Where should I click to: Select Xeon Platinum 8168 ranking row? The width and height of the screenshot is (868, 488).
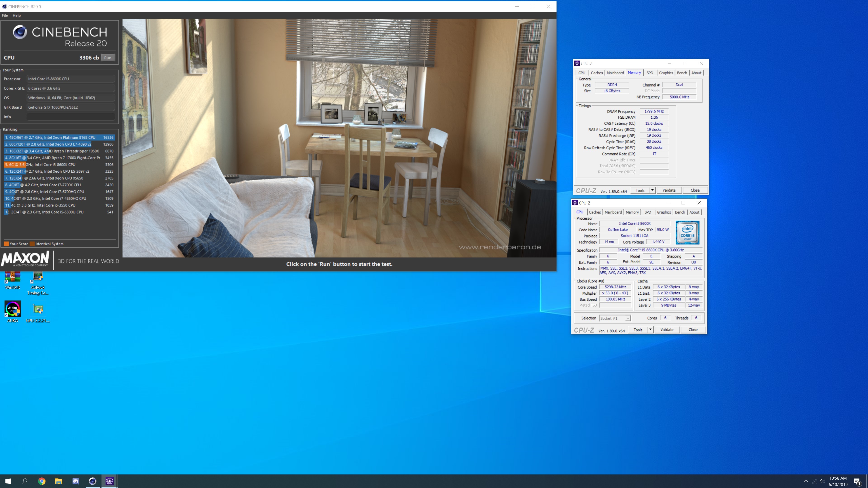click(59, 137)
